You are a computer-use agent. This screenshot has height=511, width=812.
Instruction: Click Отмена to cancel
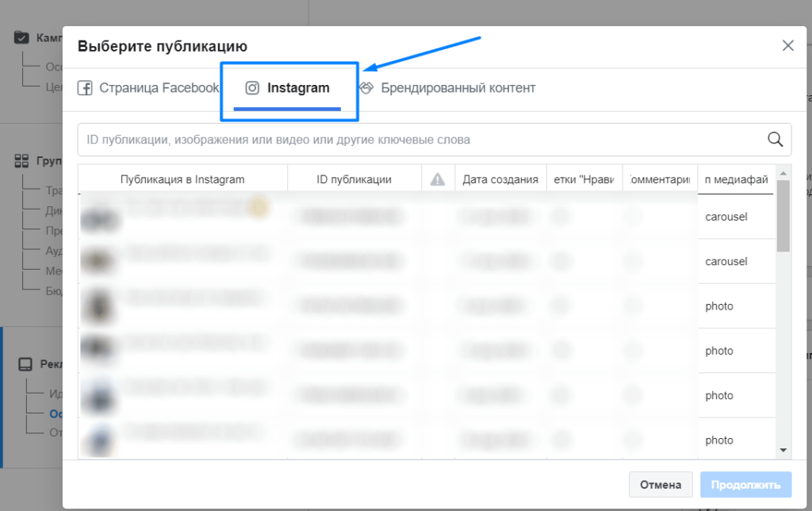(x=661, y=485)
